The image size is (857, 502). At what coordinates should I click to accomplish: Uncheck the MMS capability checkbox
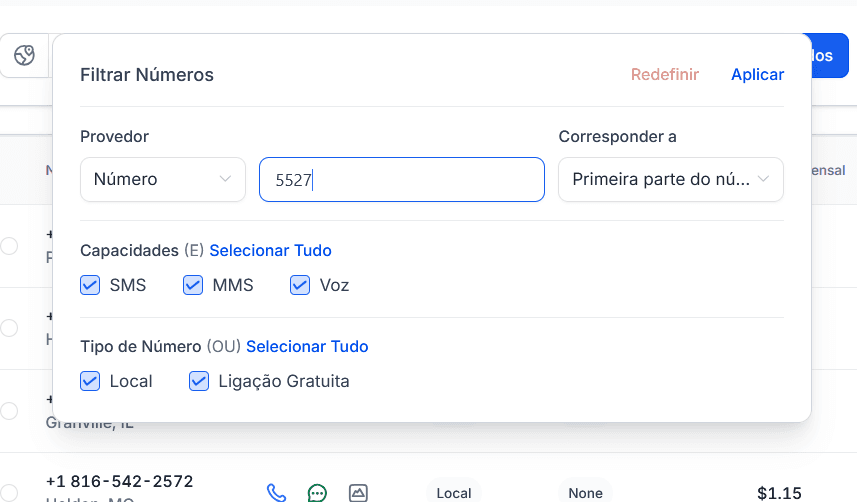tap(193, 285)
